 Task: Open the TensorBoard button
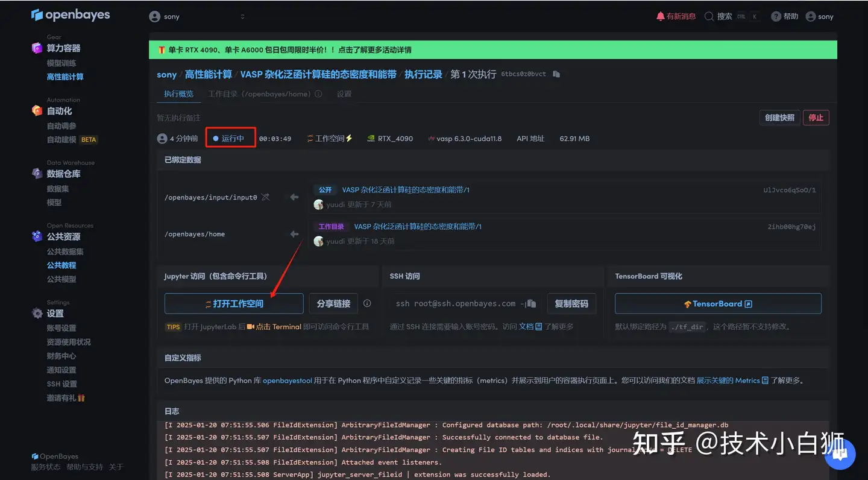click(x=718, y=303)
